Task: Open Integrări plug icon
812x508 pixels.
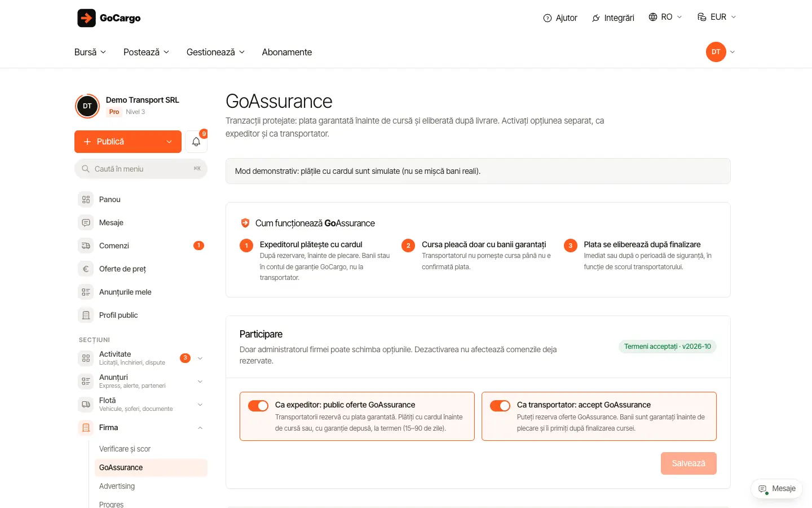Action: point(596,18)
